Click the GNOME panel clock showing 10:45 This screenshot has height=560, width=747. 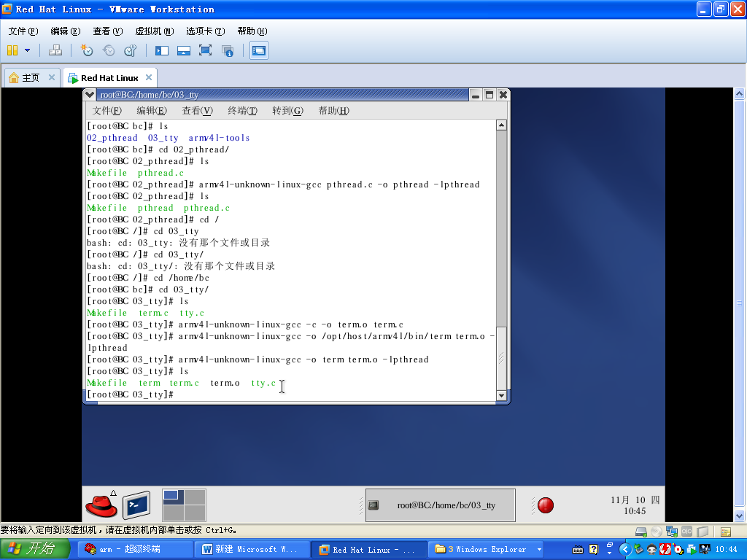pyautogui.click(x=635, y=505)
